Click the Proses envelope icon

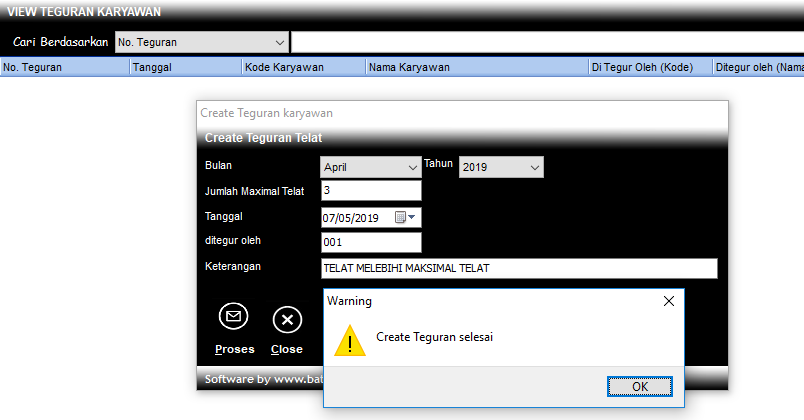pyautogui.click(x=234, y=317)
